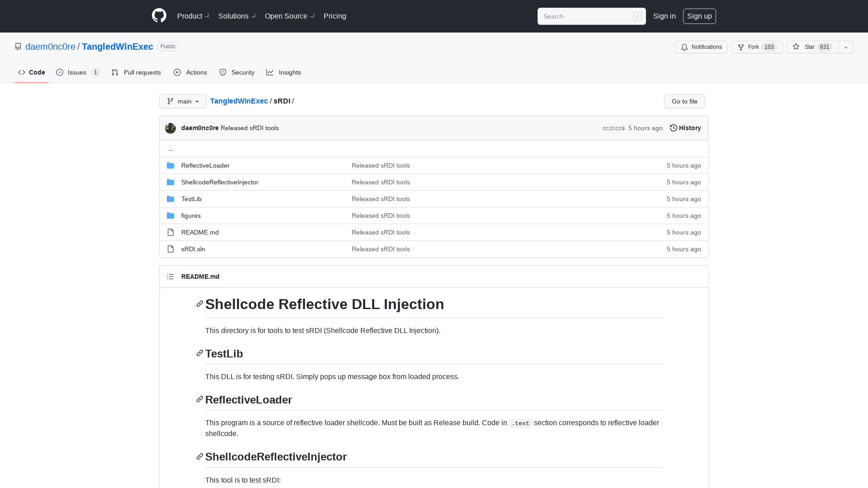Focus the Search input field

pos(591,16)
